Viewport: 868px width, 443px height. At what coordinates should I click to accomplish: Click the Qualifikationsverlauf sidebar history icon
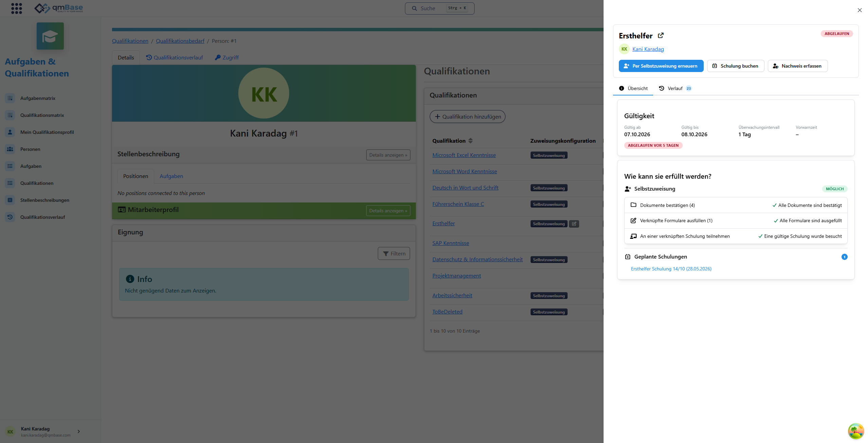[x=10, y=217]
